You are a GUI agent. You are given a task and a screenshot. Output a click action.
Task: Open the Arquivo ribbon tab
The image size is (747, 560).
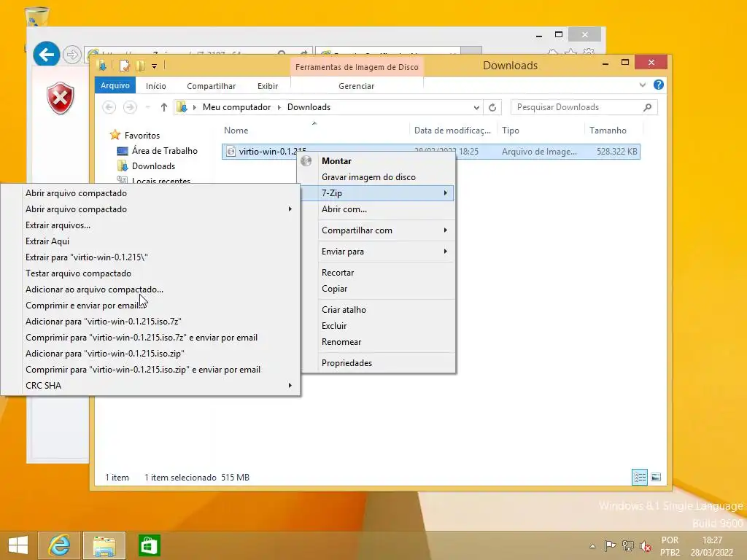point(115,85)
